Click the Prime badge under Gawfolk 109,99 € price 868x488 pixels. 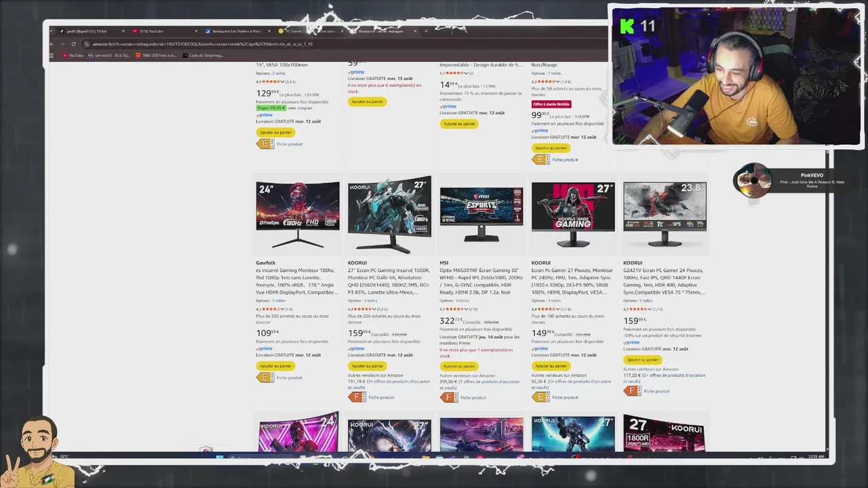(x=264, y=348)
